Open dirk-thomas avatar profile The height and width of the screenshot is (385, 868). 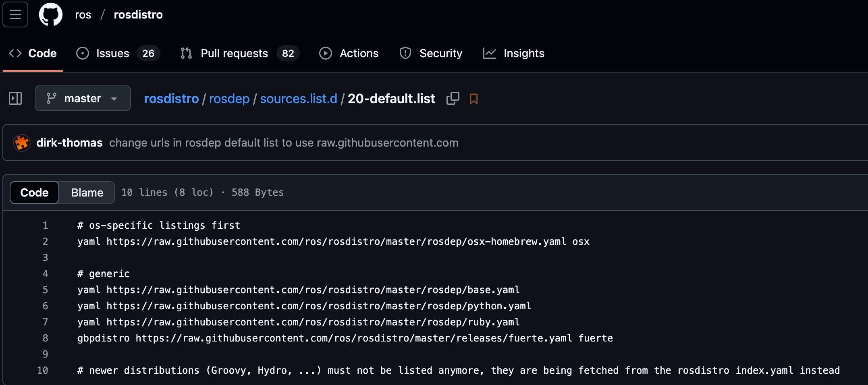point(22,143)
